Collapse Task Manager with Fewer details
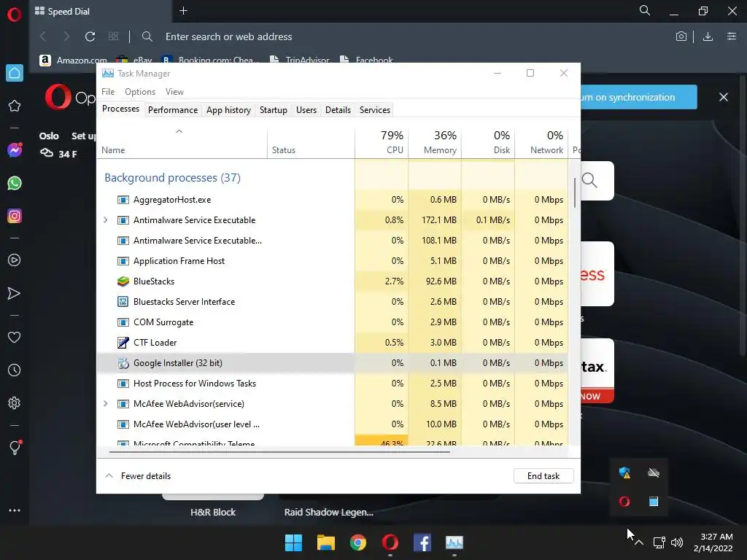Screen dimensions: 747x560 point(138,475)
